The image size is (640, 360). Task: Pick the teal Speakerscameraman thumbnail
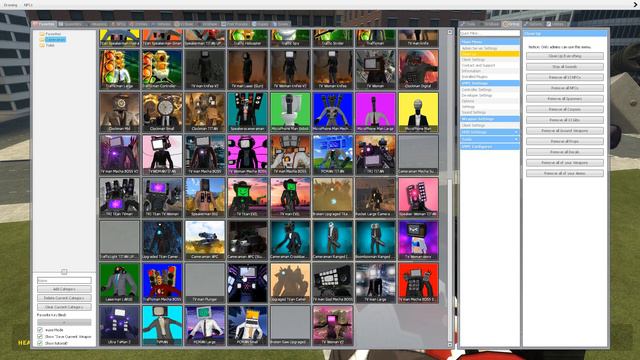(x=248, y=112)
